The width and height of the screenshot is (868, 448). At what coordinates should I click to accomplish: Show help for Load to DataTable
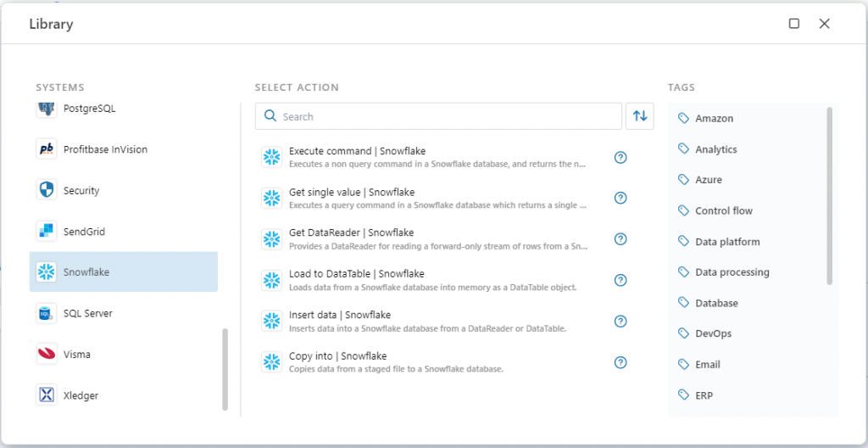click(620, 280)
